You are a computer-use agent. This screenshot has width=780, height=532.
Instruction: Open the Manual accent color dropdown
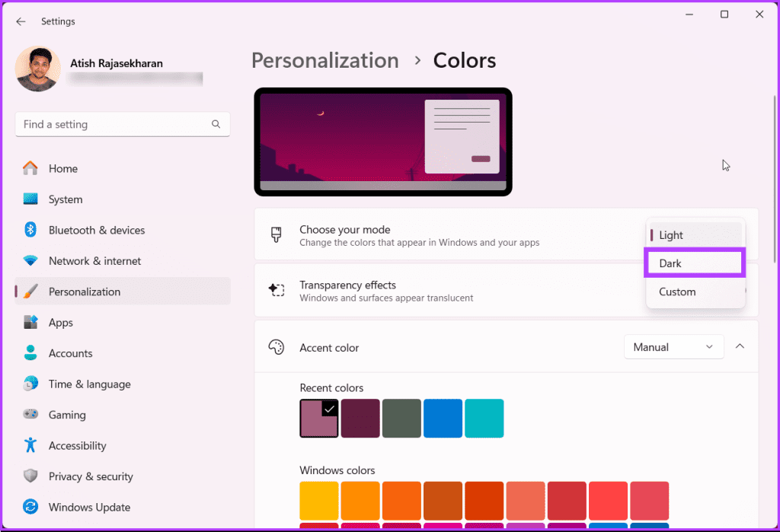tap(673, 346)
